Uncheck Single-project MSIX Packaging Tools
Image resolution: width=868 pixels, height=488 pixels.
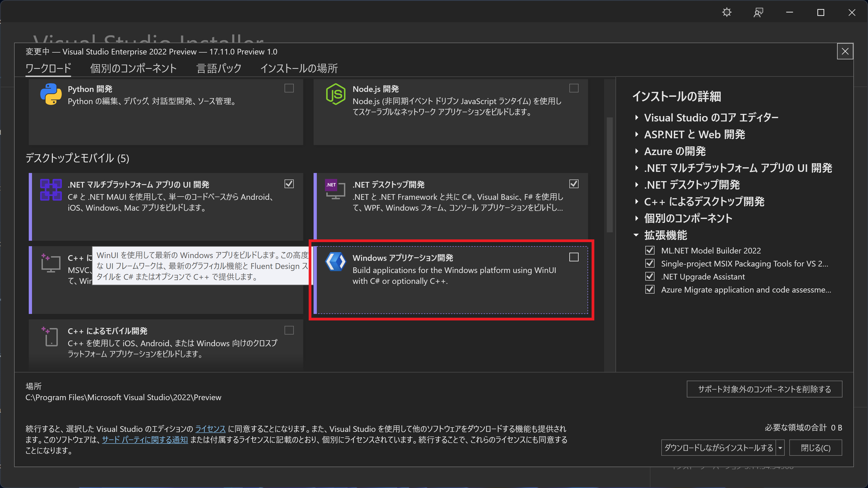(x=650, y=263)
